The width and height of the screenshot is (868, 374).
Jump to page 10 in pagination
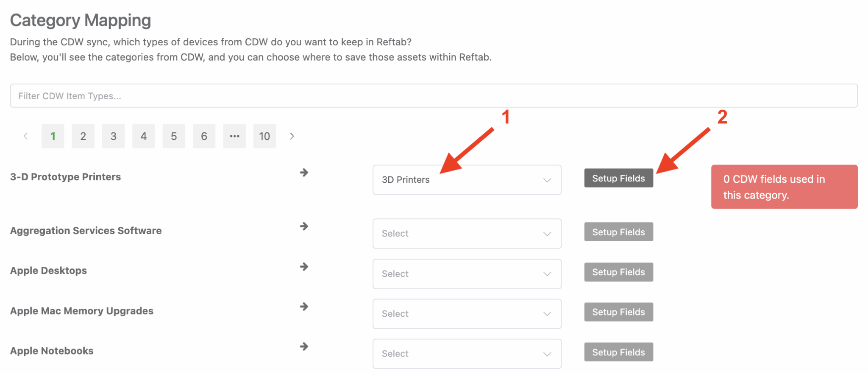264,136
